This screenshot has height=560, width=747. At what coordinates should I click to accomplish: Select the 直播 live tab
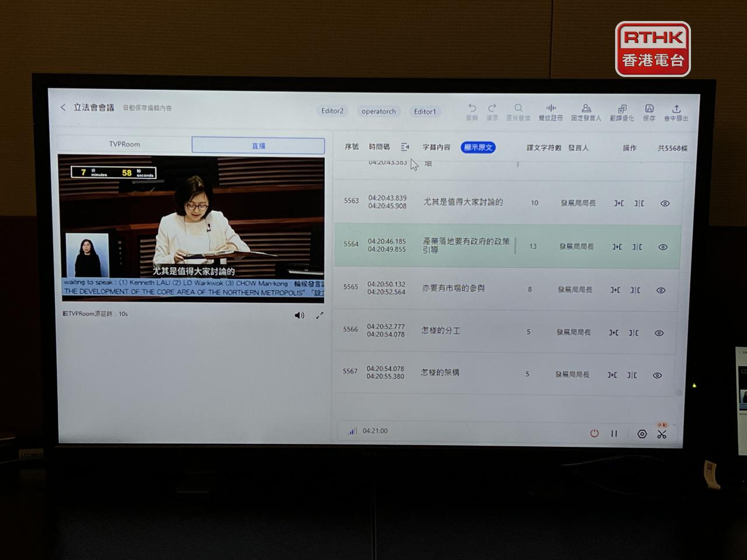click(x=258, y=146)
